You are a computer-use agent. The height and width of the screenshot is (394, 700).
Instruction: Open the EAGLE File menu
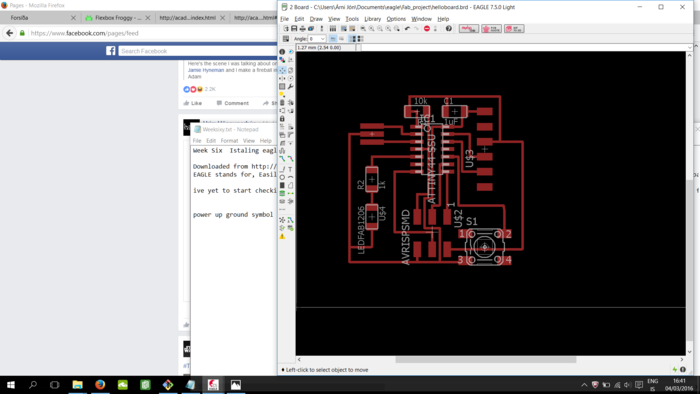pyautogui.click(x=284, y=19)
